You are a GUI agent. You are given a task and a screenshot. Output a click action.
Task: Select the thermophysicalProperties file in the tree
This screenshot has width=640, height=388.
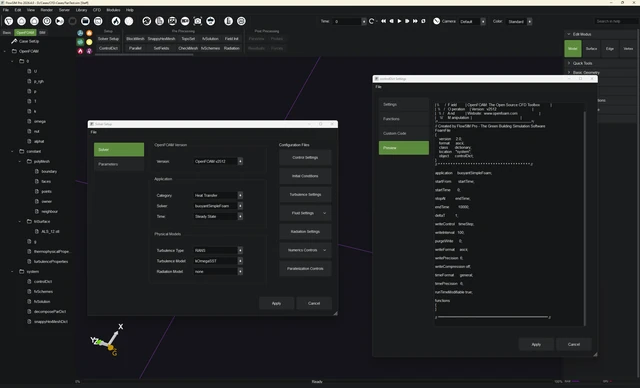coord(52,252)
